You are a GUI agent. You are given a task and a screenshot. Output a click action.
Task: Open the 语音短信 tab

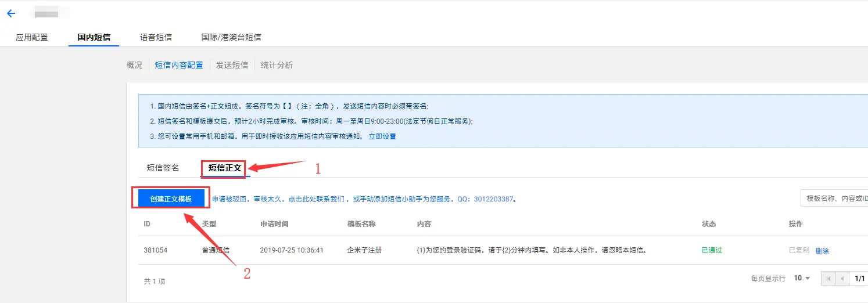pos(156,37)
